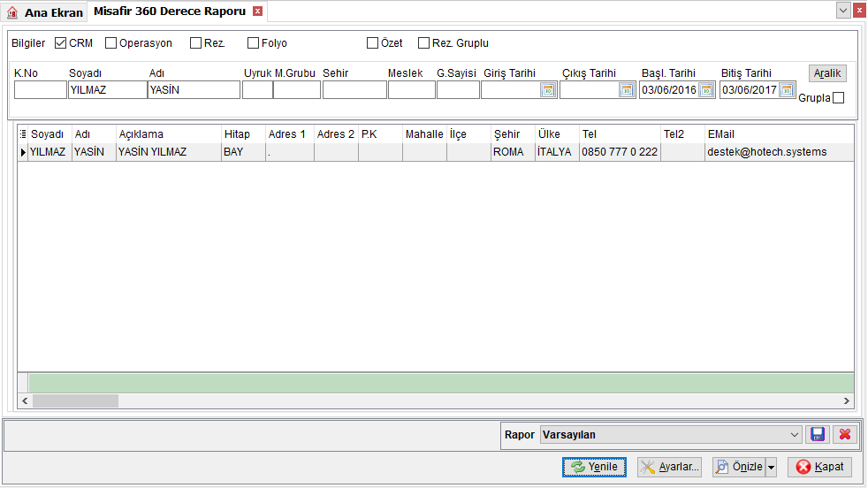Click the K.No input field
Viewport: 868px width, 488px height.
pos(41,90)
